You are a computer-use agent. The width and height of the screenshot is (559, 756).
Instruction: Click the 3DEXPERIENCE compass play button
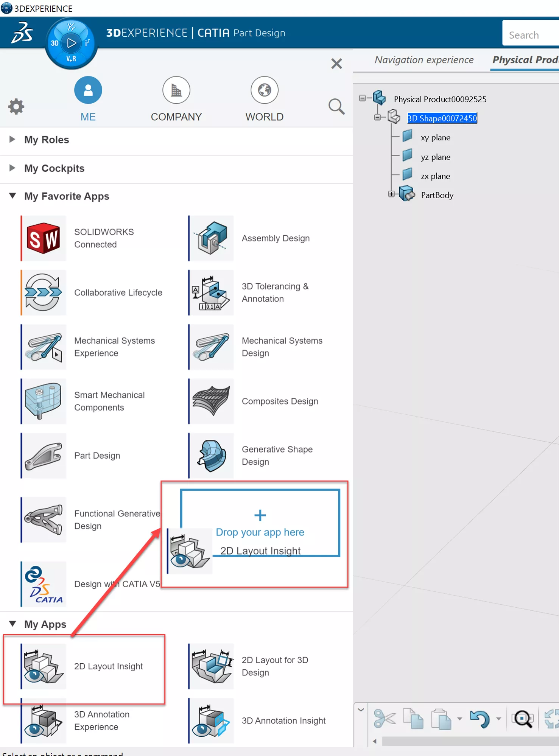pyautogui.click(x=71, y=43)
